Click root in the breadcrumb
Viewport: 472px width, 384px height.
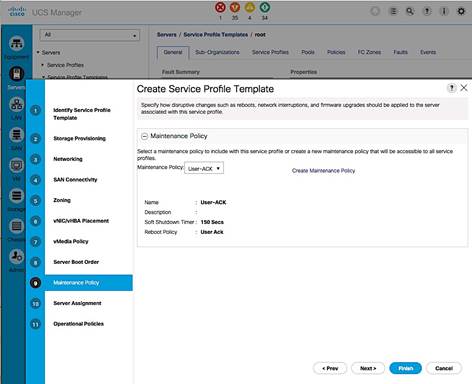pos(260,35)
